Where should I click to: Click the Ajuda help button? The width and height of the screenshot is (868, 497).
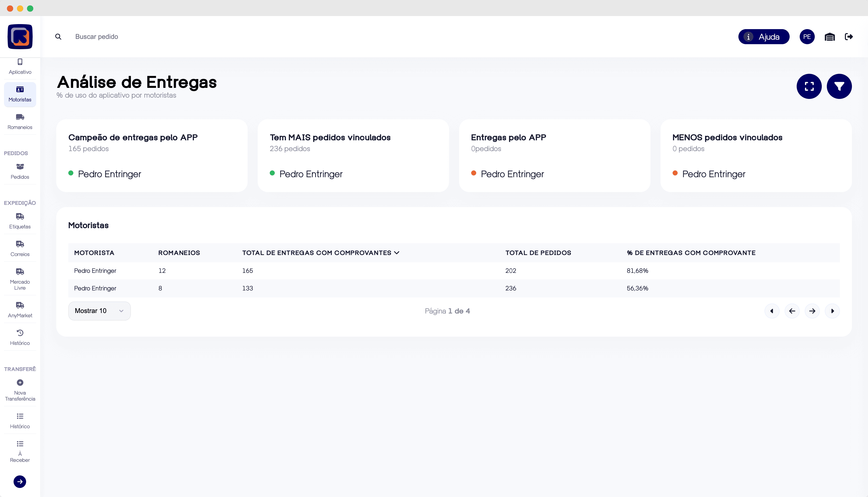pyautogui.click(x=764, y=37)
